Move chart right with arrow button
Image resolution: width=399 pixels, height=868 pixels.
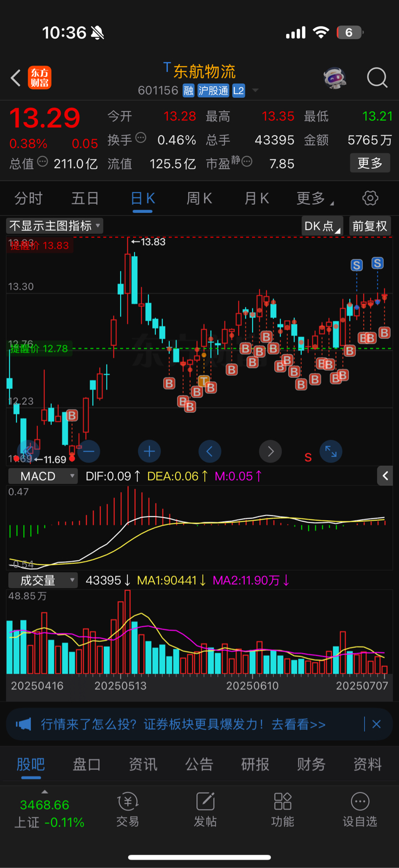pos(270,451)
